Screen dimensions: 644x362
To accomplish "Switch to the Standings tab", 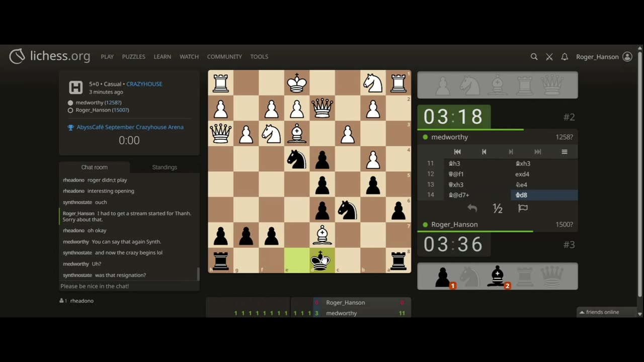I will coord(165,167).
